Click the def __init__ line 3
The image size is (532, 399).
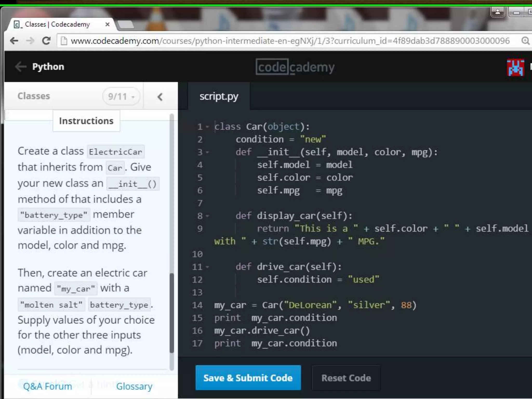click(337, 152)
